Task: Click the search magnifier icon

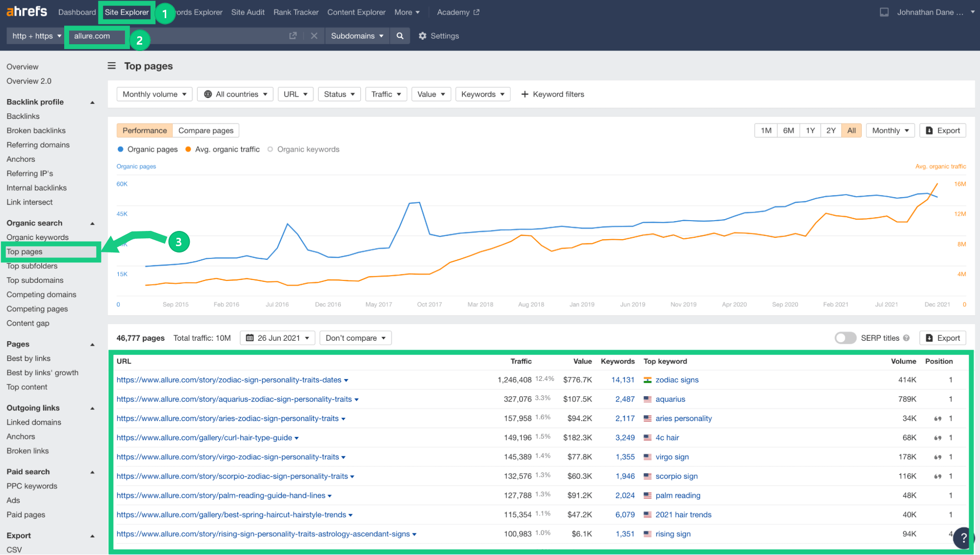Action: coord(400,36)
